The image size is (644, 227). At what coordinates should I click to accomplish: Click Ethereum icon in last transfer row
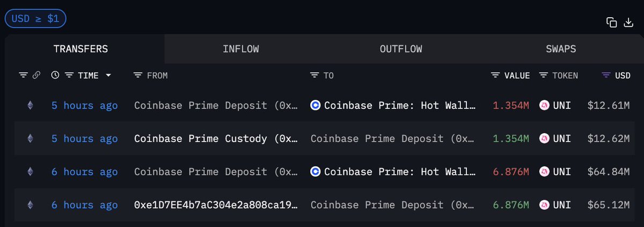point(30,205)
